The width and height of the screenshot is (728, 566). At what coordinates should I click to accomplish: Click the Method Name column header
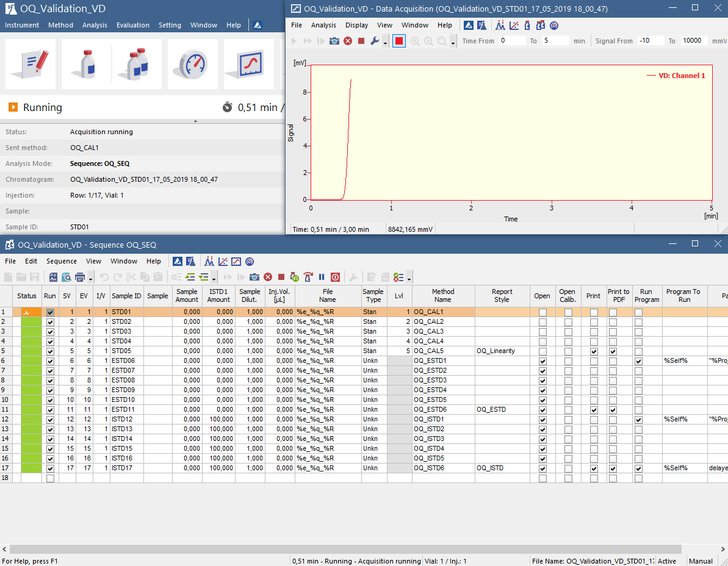443,295
